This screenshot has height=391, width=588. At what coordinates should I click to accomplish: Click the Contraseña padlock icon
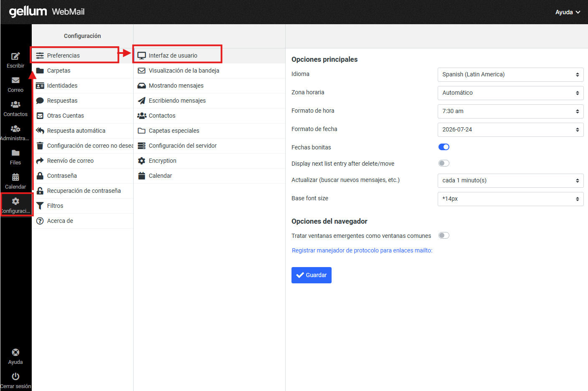40,176
